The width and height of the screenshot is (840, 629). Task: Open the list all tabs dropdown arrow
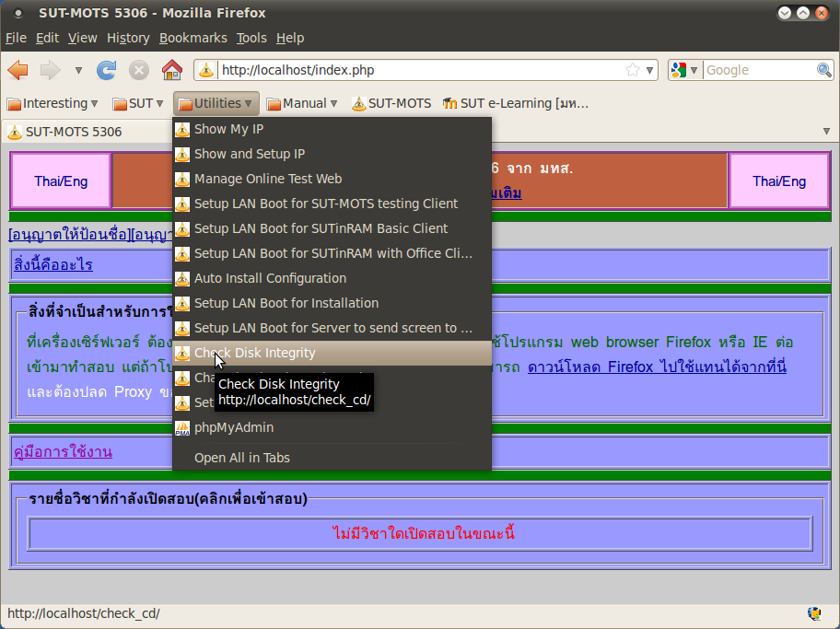pyautogui.click(x=826, y=132)
